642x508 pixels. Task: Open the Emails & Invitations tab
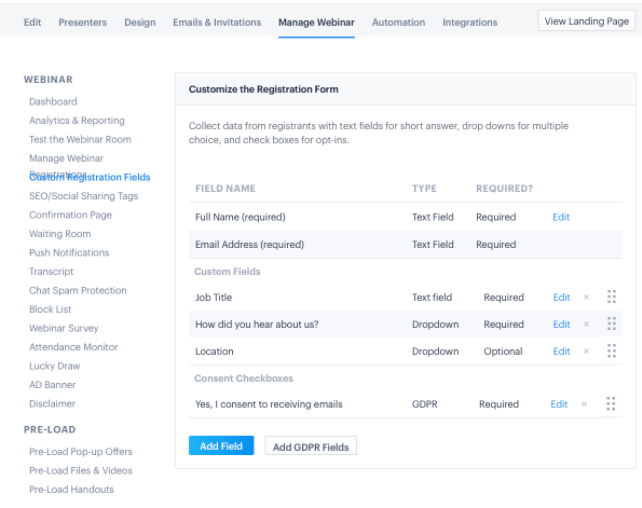(217, 22)
